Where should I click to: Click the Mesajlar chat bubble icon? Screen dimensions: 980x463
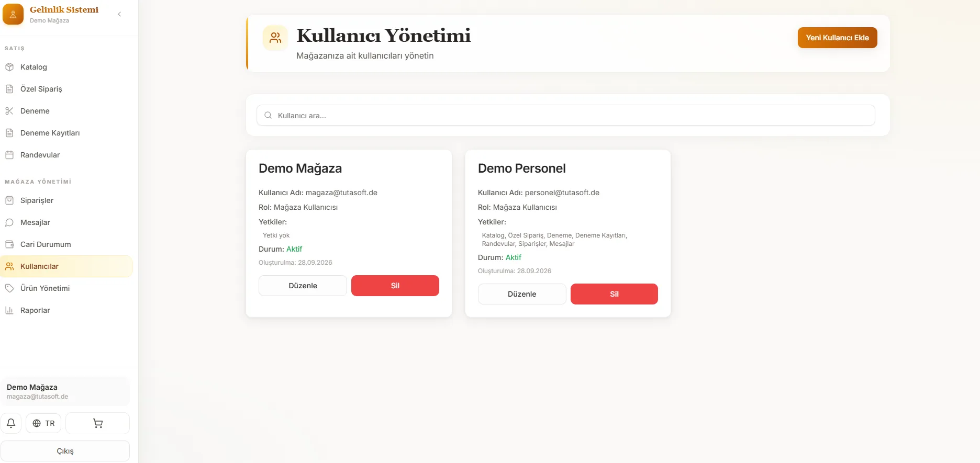tap(9, 222)
